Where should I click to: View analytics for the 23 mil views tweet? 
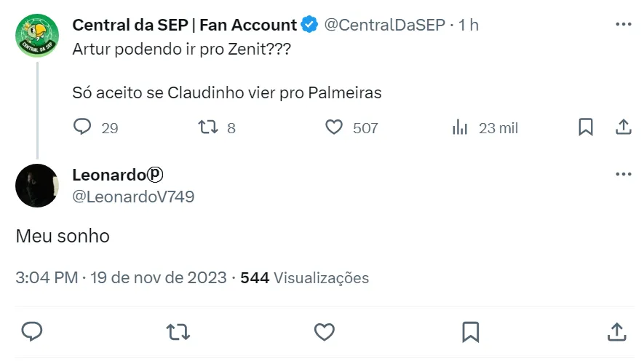(460, 127)
